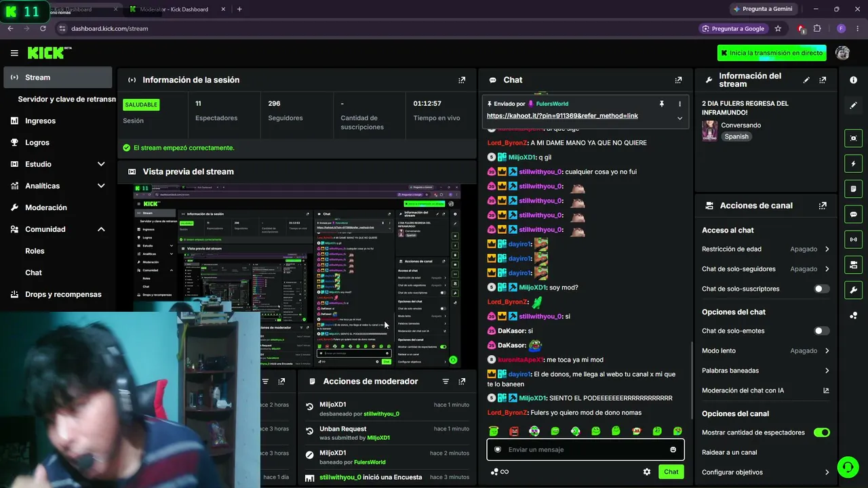
Task: Click Raidear a un canal
Action: [730, 452]
